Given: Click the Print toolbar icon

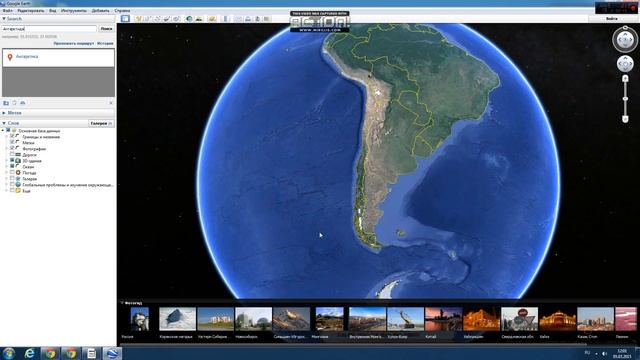Looking at the screenshot, I should (248, 18).
